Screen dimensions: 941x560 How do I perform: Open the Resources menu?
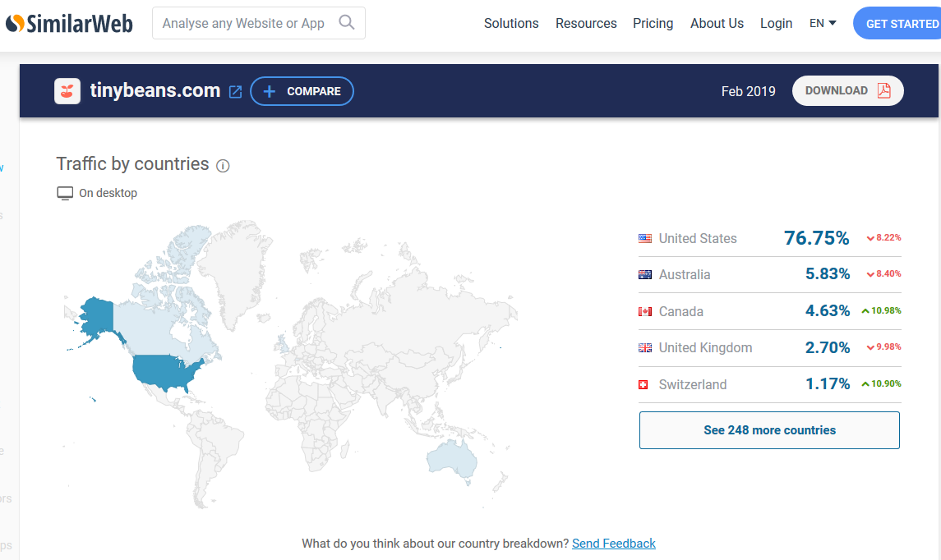(x=586, y=23)
